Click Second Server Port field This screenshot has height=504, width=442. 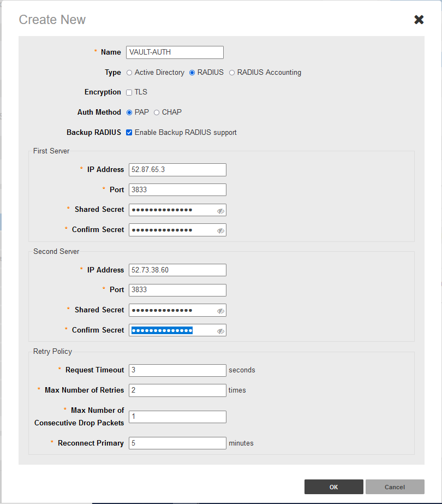(177, 290)
